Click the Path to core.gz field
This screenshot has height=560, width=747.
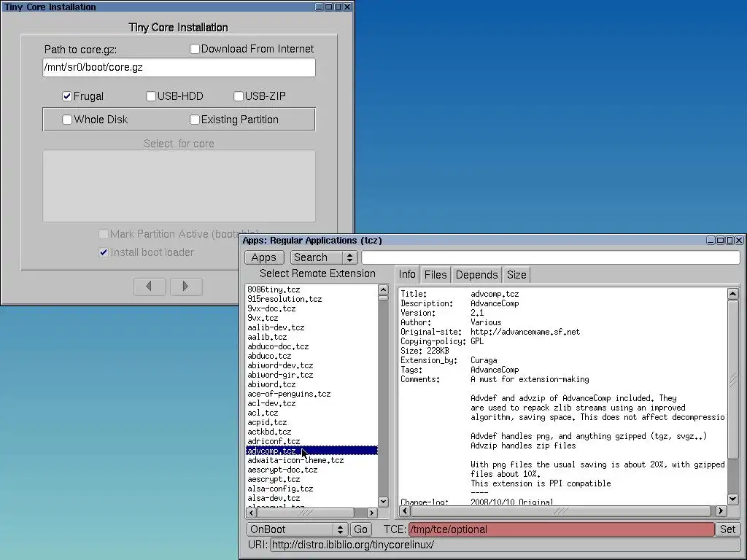click(x=179, y=68)
